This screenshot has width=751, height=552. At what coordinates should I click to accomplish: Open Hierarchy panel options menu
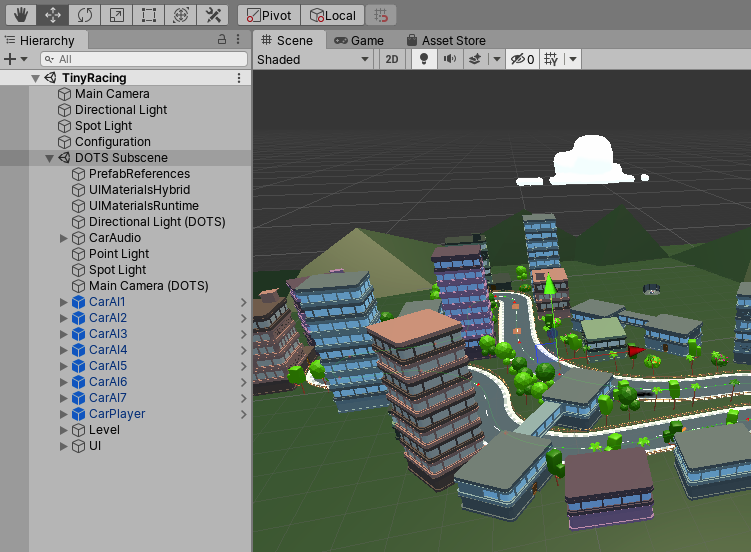point(238,39)
